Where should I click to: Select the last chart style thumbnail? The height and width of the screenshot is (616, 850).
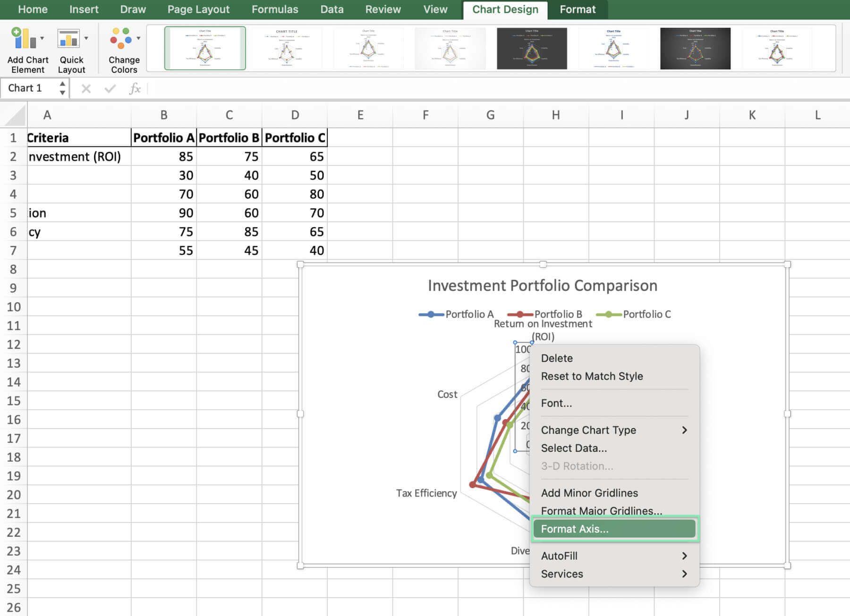click(x=777, y=48)
